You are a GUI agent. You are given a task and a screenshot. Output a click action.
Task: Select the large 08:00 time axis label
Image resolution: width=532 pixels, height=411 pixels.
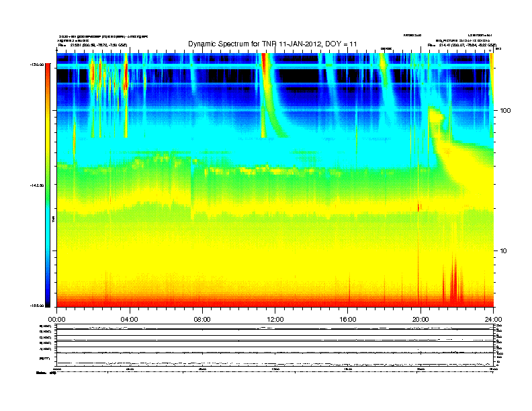pos(202,320)
